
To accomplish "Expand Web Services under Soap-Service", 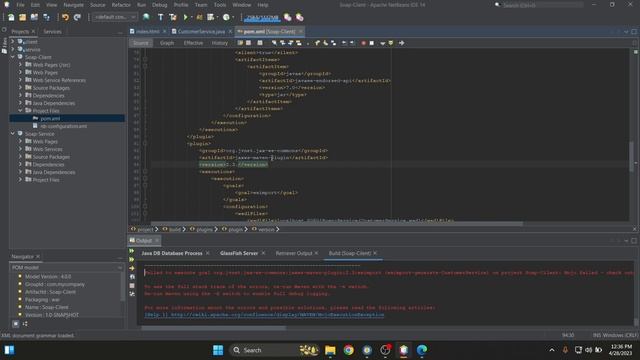I will pyautogui.click(x=20, y=149).
